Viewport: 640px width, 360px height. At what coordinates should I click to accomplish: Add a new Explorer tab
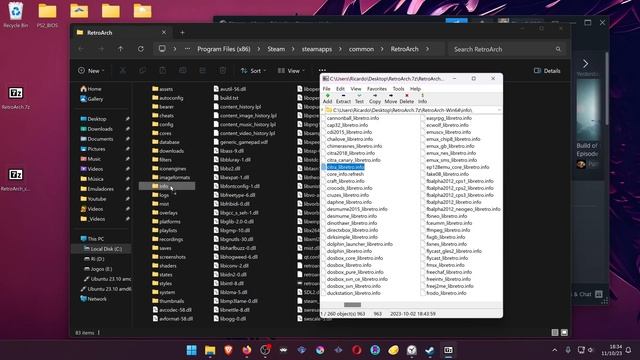182,33
